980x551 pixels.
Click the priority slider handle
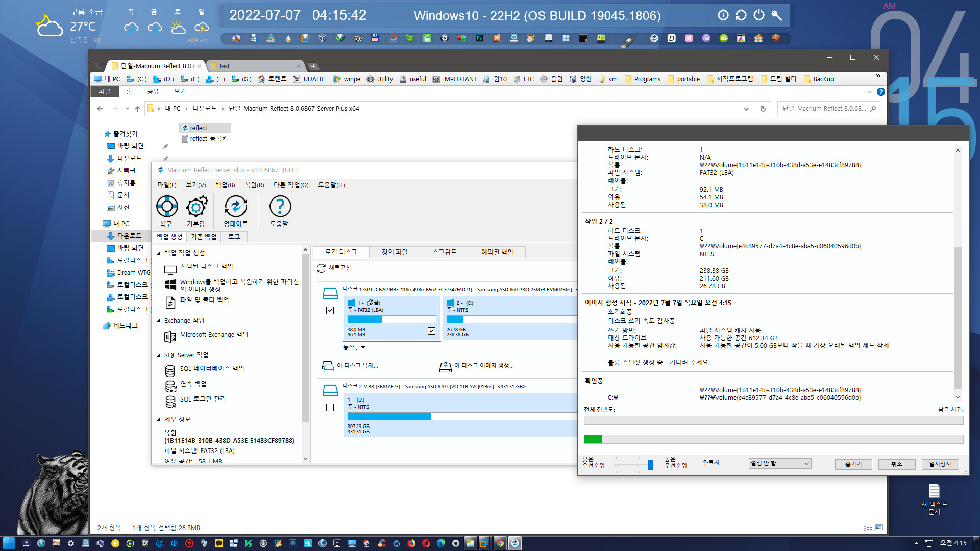pos(651,465)
